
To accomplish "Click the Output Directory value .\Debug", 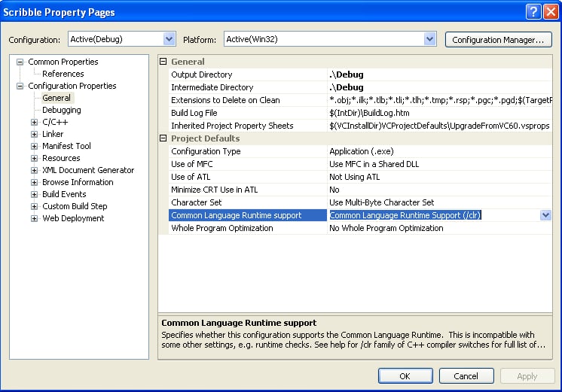I will coord(347,74).
